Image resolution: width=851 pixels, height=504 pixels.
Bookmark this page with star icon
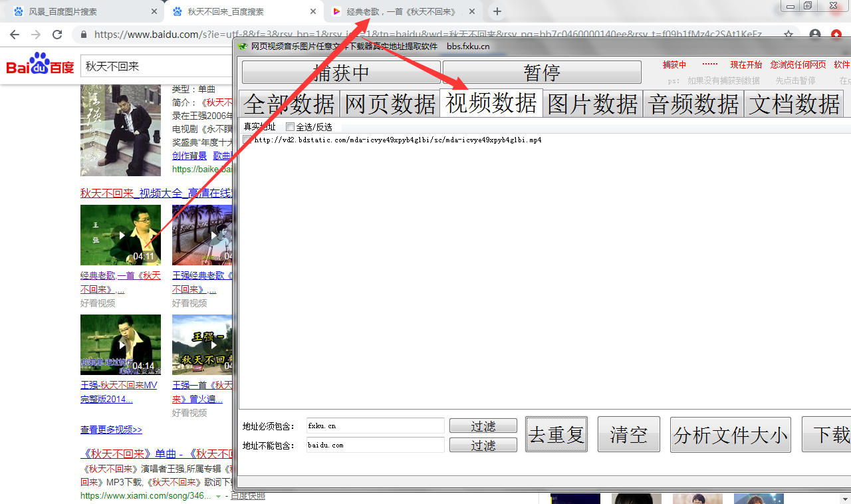pos(789,35)
